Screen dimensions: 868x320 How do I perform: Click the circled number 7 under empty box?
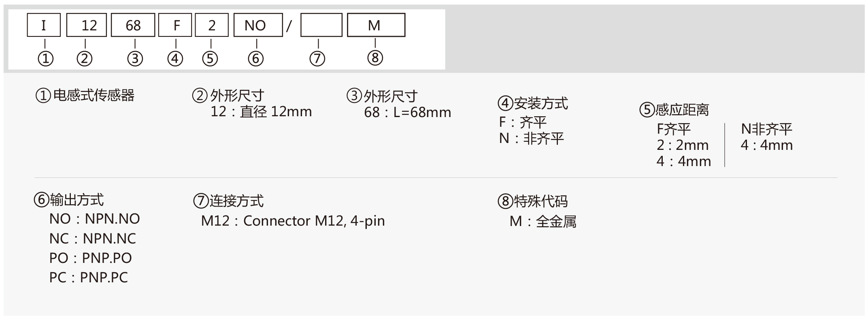(x=317, y=59)
